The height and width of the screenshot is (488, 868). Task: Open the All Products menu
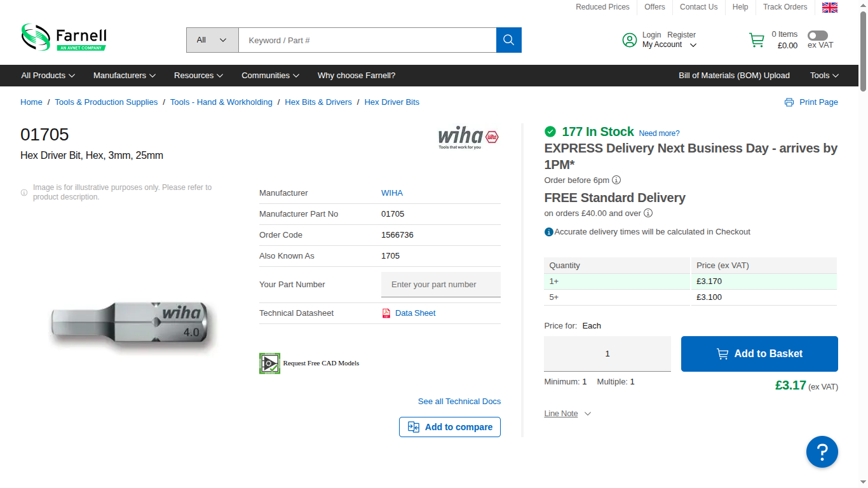pyautogui.click(x=48, y=76)
